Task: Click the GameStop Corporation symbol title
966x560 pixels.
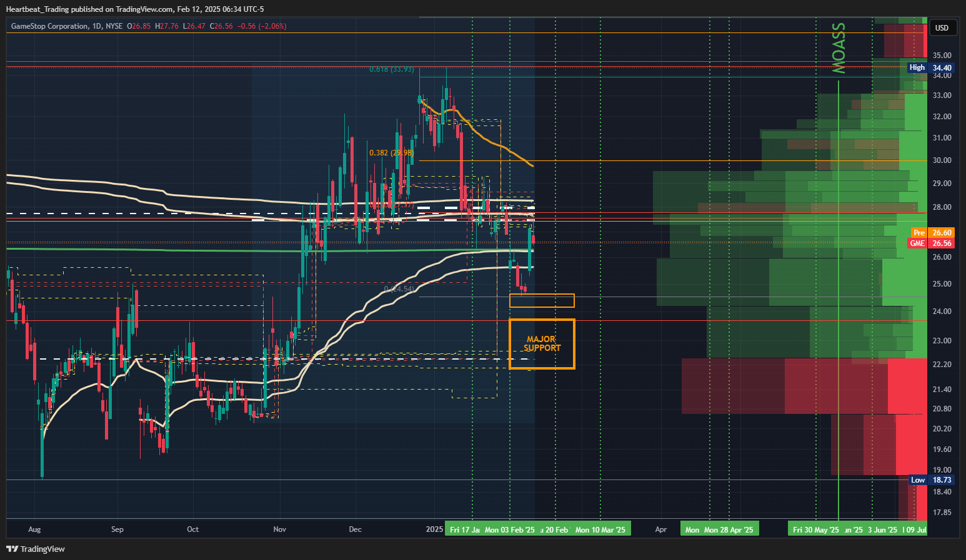Action: pos(49,26)
